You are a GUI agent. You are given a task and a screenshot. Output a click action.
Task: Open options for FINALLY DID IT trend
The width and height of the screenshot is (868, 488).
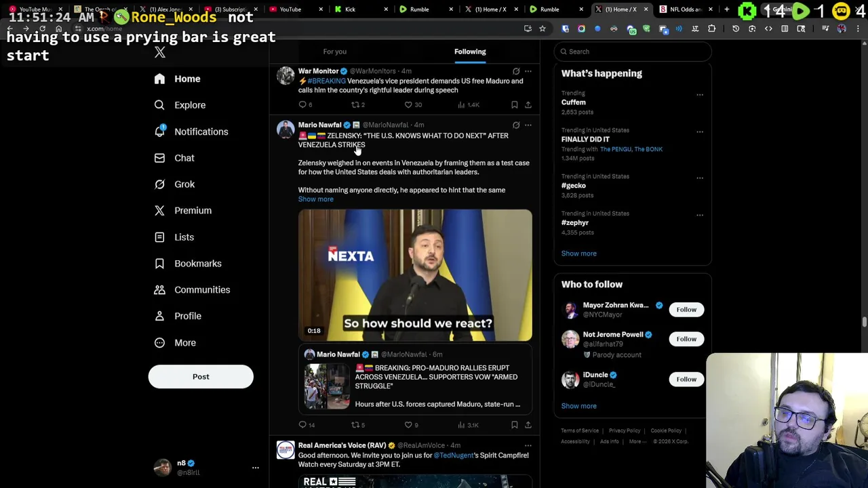point(700,131)
